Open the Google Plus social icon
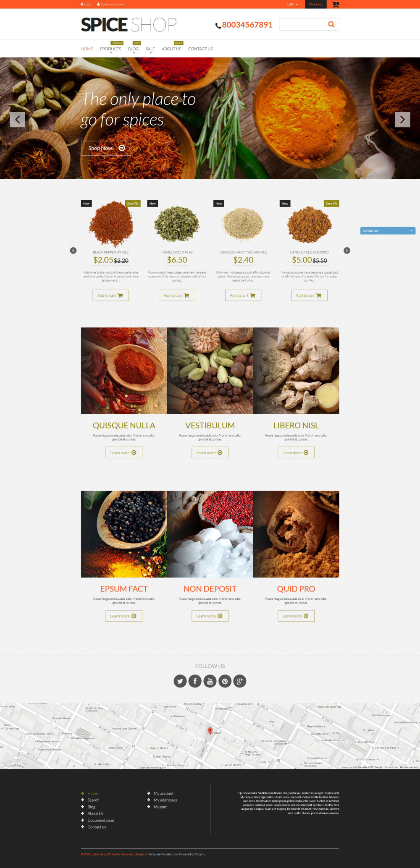The height and width of the screenshot is (868, 420). (x=240, y=681)
